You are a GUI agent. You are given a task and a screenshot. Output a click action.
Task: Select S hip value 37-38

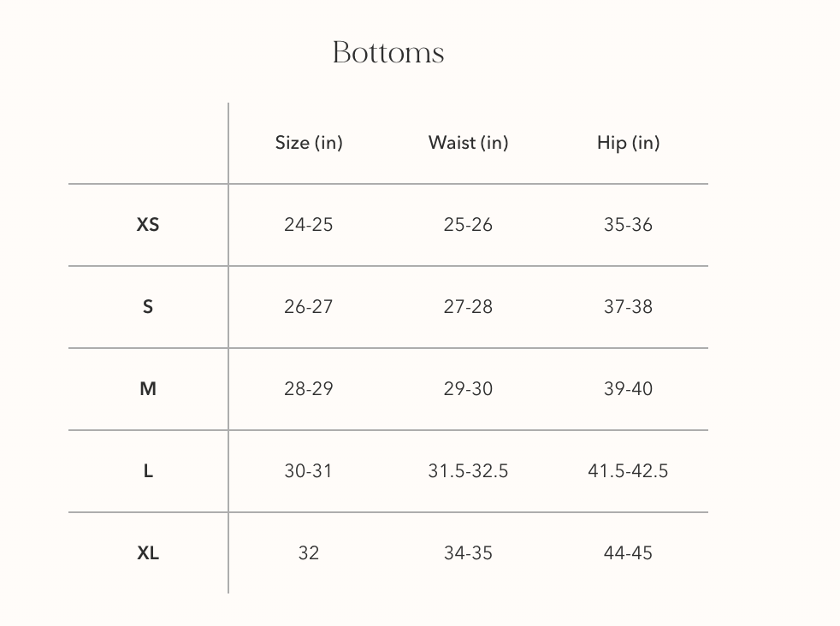coord(628,307)
